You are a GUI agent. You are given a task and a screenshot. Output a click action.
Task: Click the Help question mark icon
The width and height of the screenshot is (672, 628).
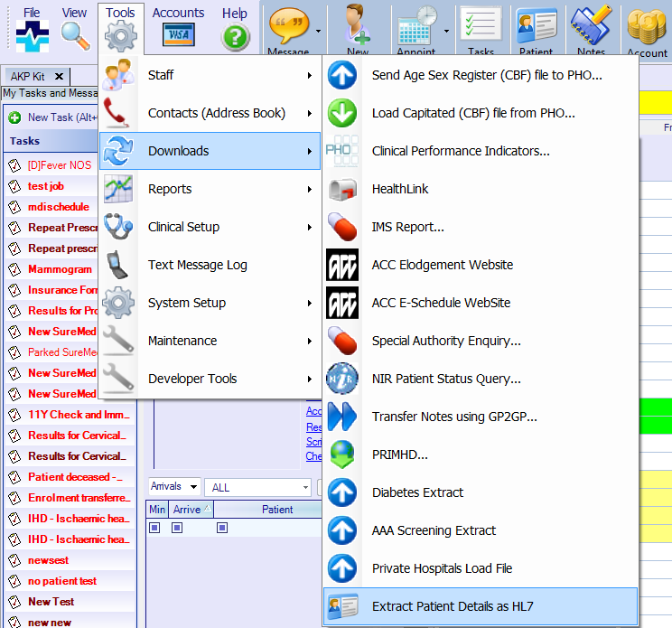tap(235, 36)
